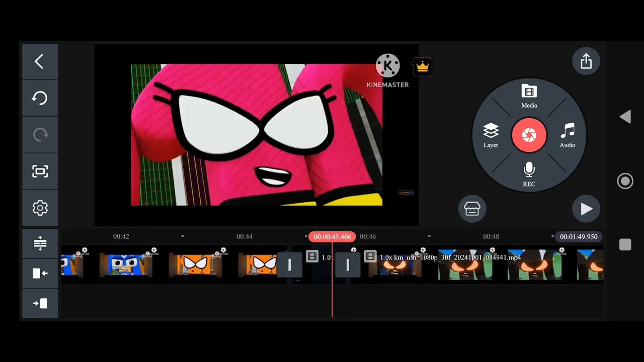Screen dimensions: 644x362
Task: Tap the 00:44 ruler mark
Action: (244, 236)
